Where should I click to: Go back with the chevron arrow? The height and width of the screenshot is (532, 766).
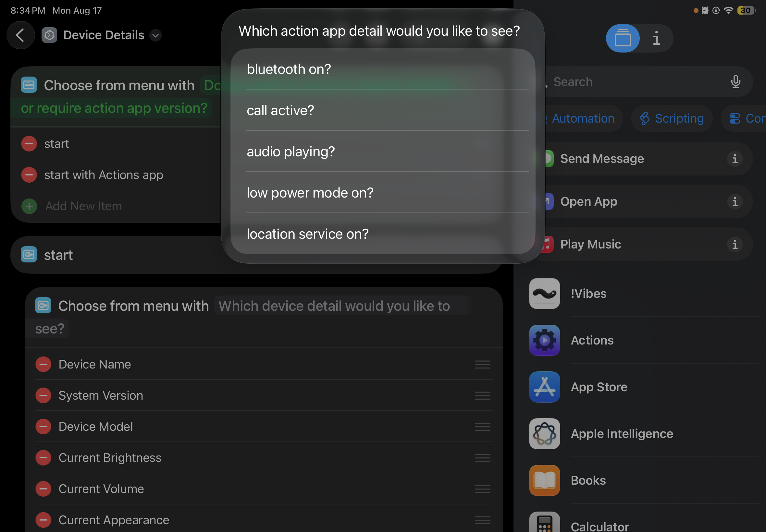(21, 35)
